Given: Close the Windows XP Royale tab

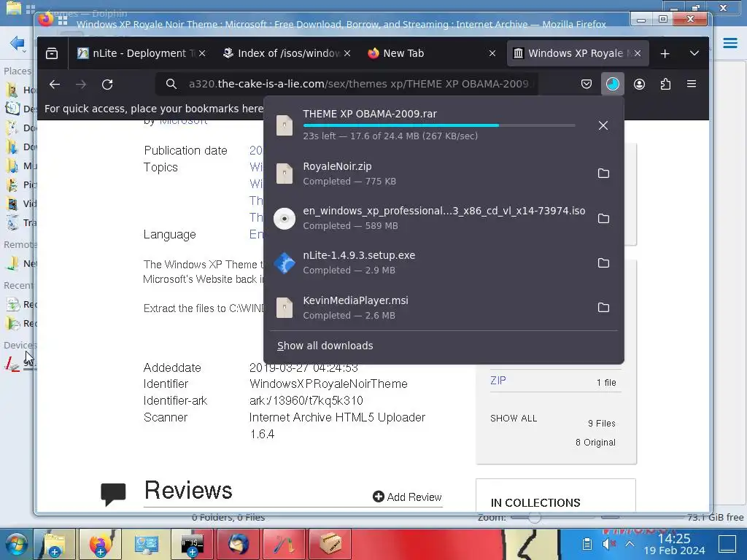Looking at the screenshot, I should pos(638,53).
